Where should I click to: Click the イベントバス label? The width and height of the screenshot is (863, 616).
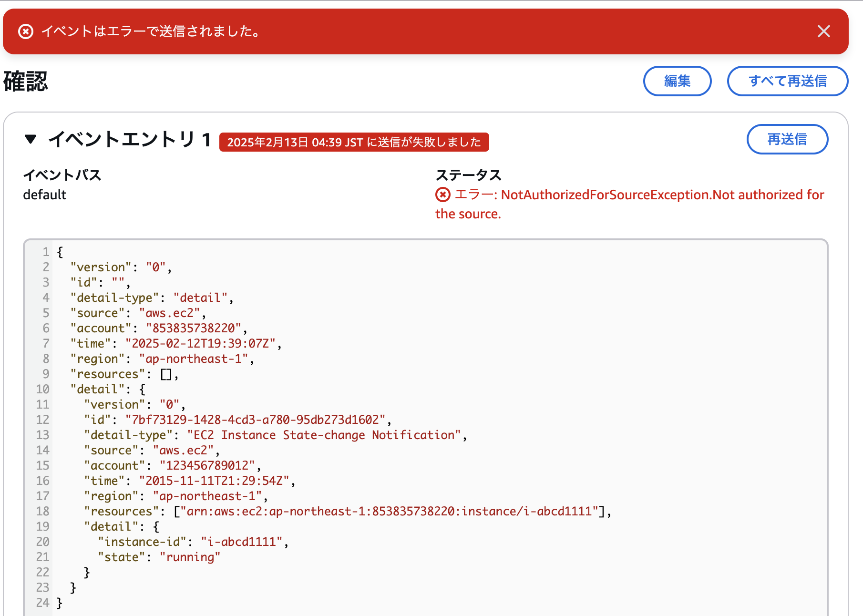coord(62,175)
